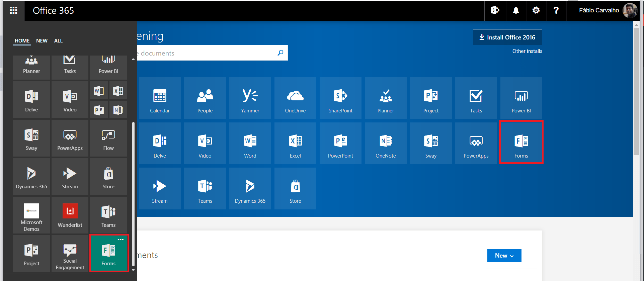
Task: Open the Other installs link
Action: pos(527,51)
